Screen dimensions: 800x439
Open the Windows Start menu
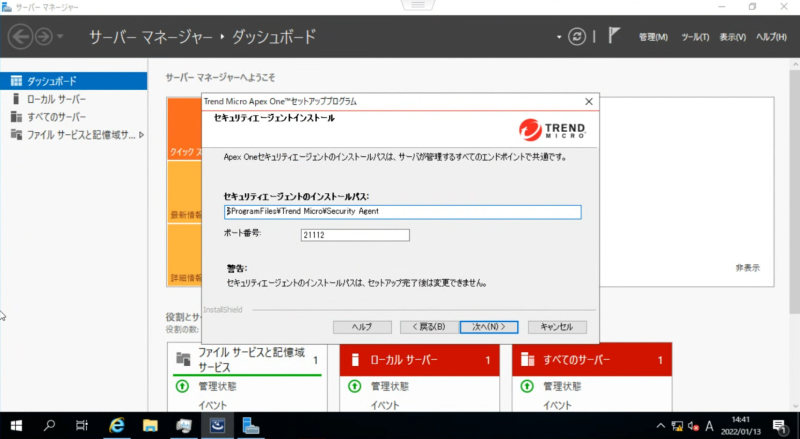[x=16, y=425]
